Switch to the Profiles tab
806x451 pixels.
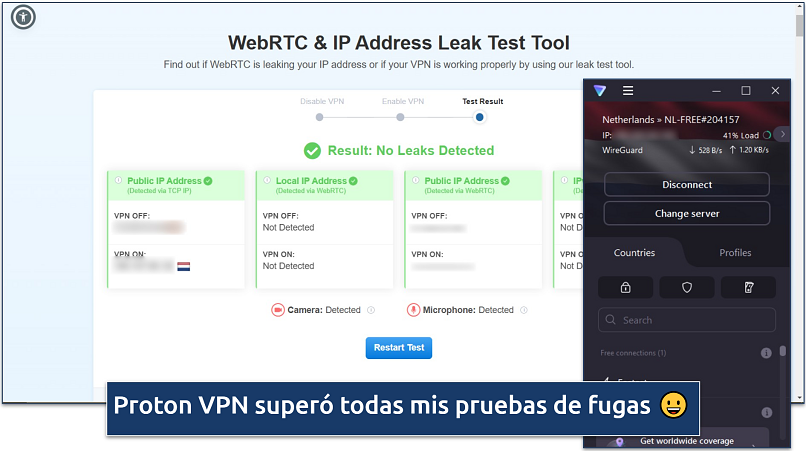click(x=735, y=252)
